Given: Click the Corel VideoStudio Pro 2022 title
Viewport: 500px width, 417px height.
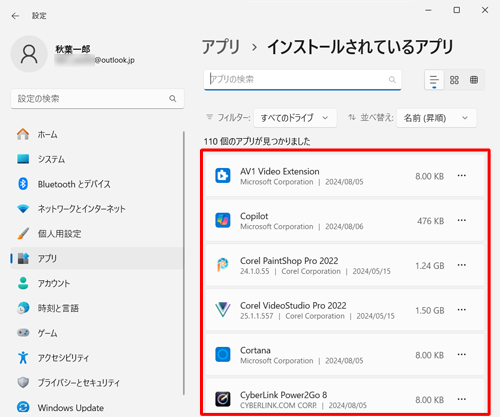Looking at the screenshot, I should [293, 305].
